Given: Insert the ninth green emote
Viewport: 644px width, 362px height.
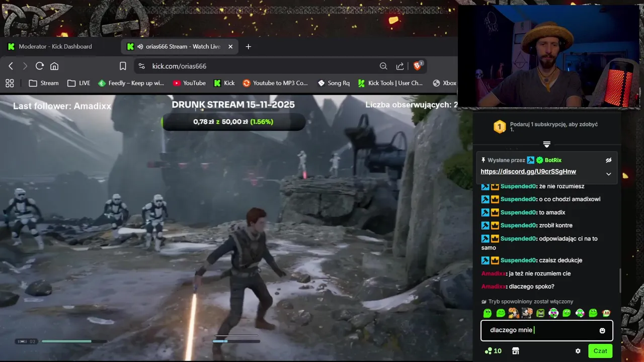Looking at the screenshot, I should 593,313.
